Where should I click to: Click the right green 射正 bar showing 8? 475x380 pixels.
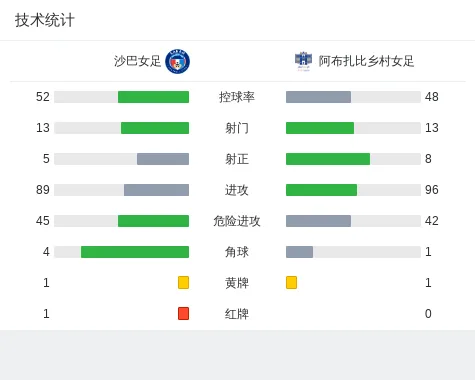328,159
